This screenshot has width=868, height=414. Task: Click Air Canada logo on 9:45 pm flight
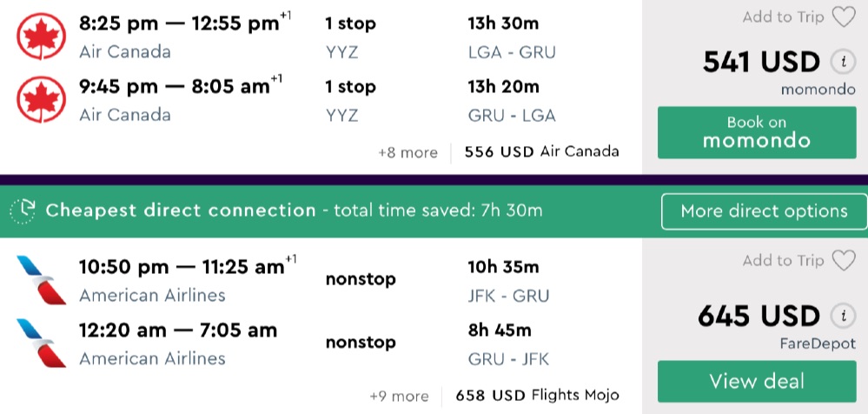36,98
